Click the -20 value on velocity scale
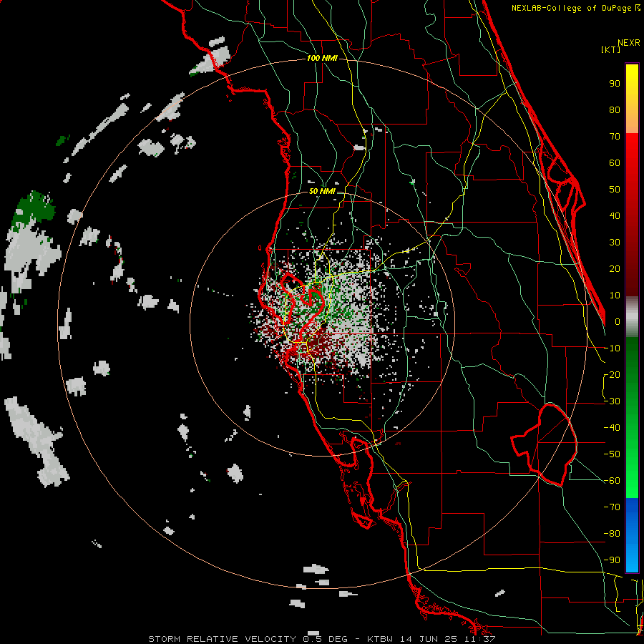Viewport: 644px width, 644px height. pyautogui.click(x=612, y=374)
